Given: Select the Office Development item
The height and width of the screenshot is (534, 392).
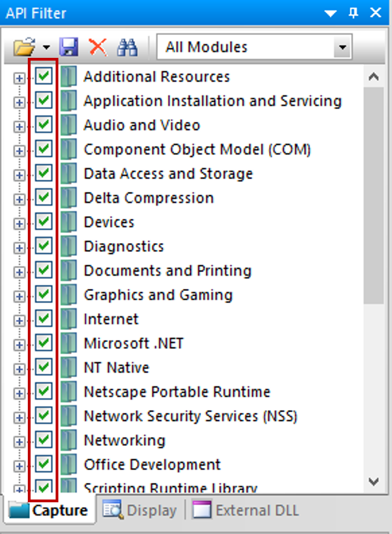Looking at the screenshot, I should 152,464.
